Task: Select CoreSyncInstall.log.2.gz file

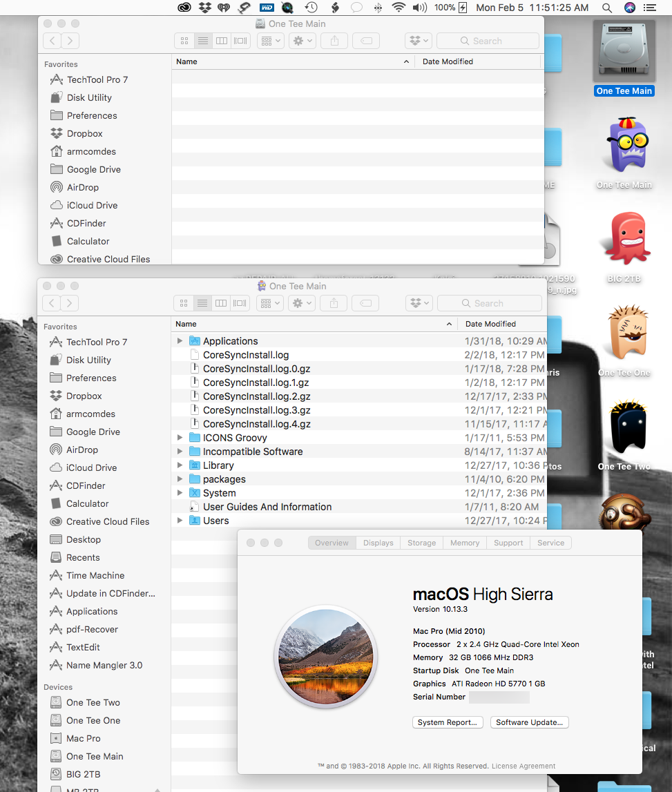Action: (x=257, y=396)
